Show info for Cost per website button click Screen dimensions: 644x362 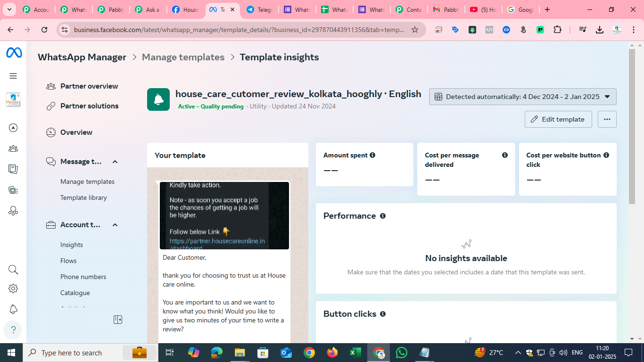point(606,155)
